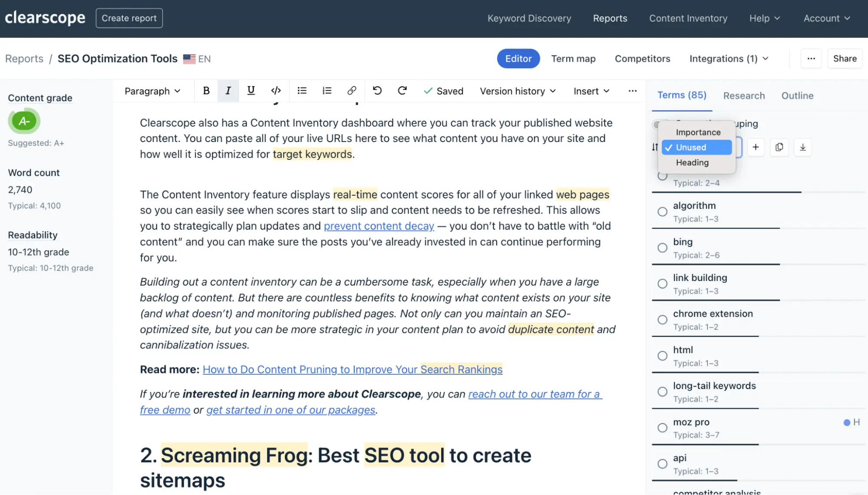Click the undo icon
This screenshot has height=495, width=868.
pos(377,91)
